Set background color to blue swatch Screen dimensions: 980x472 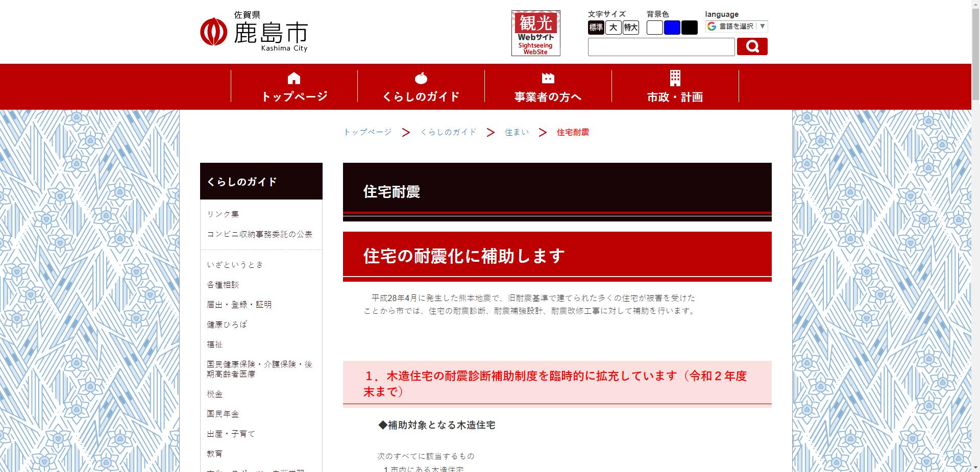[x=672, y=28]
